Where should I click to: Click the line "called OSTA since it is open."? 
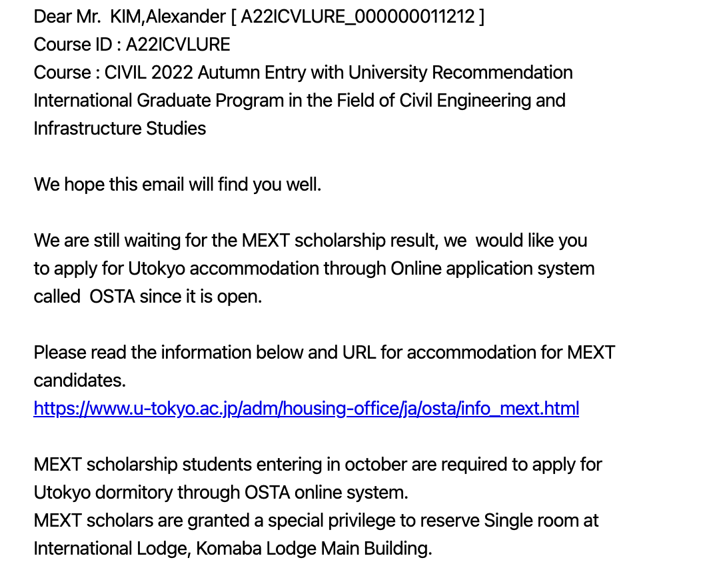tap(148, 296)
